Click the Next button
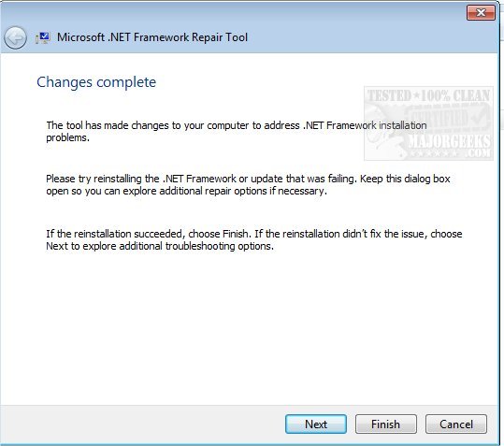 tap(316, 424)
